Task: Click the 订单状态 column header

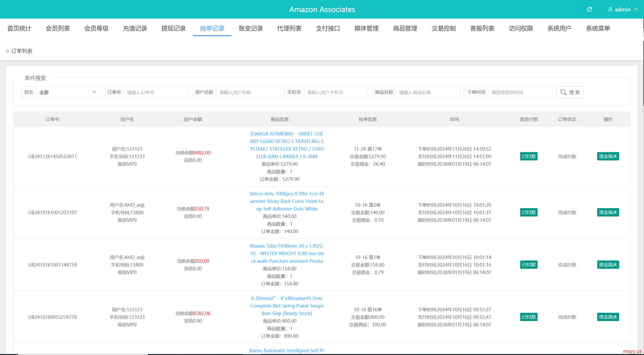Action: [x=567, y=119]
